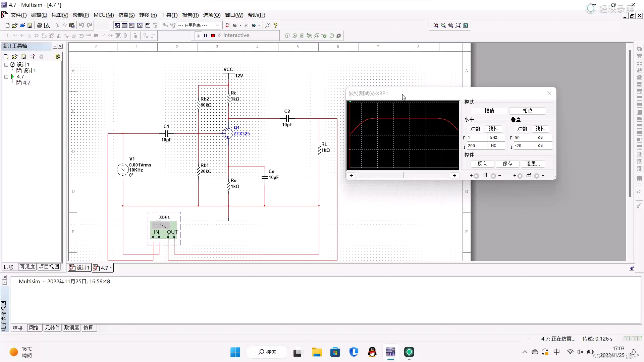Open the 在用列表 dropdown list
The width and height of the screenshot is (644, 362).
tap(217, 25)
